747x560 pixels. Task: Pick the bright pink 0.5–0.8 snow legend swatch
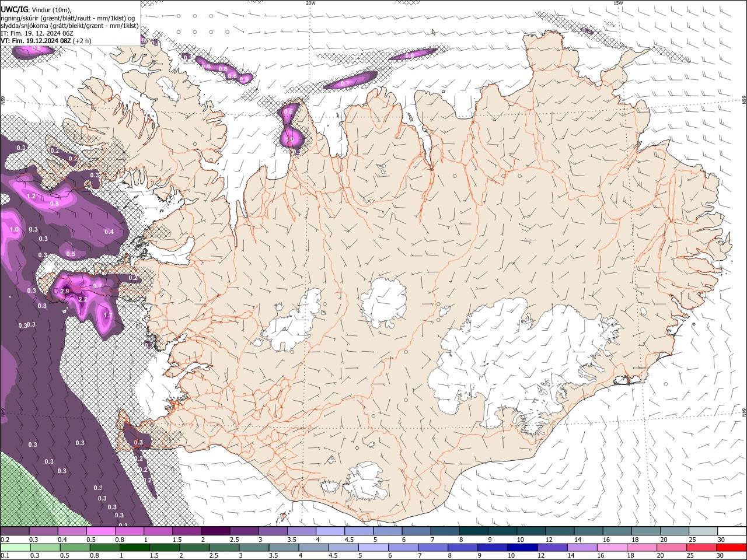click(100, 531)
